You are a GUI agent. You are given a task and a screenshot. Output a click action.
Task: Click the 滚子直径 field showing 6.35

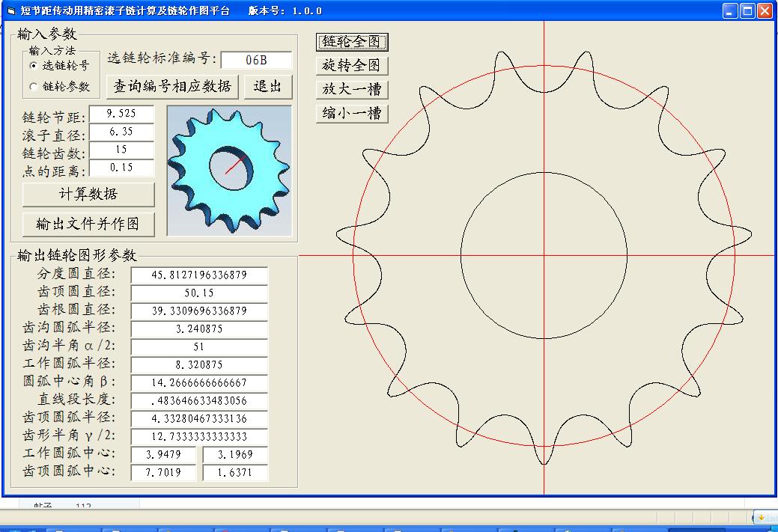[121, 132]
